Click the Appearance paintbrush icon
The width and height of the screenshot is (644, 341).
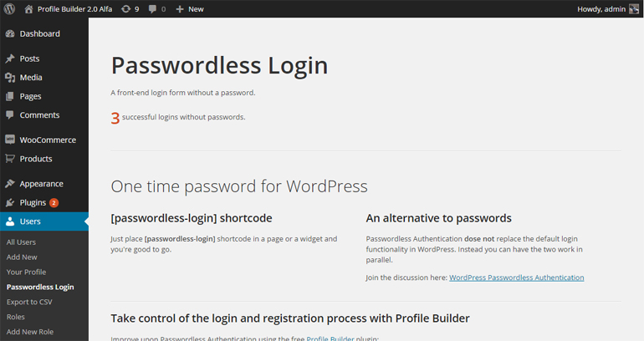point(10,184)
